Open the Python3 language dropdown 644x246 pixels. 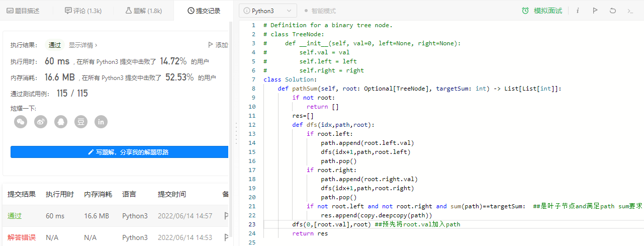(268, 11)
